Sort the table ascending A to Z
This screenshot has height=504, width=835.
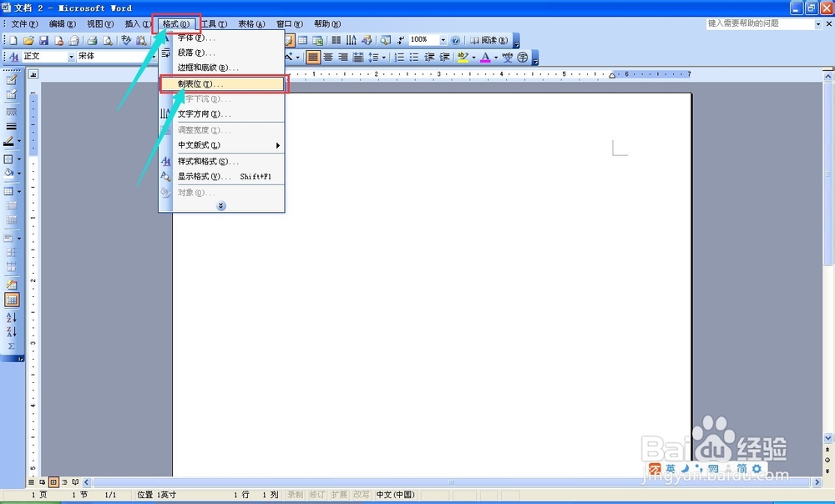pyautogui.click(x=11, y=318)
